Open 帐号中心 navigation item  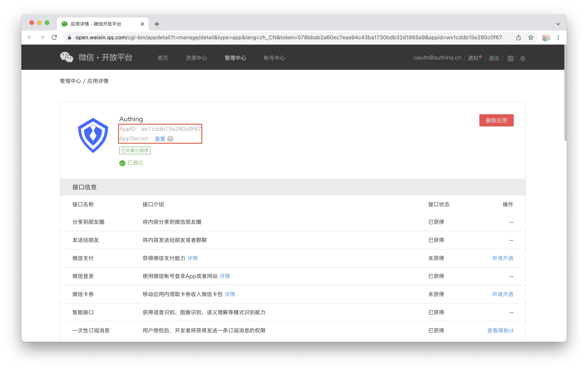coord(274,58)
